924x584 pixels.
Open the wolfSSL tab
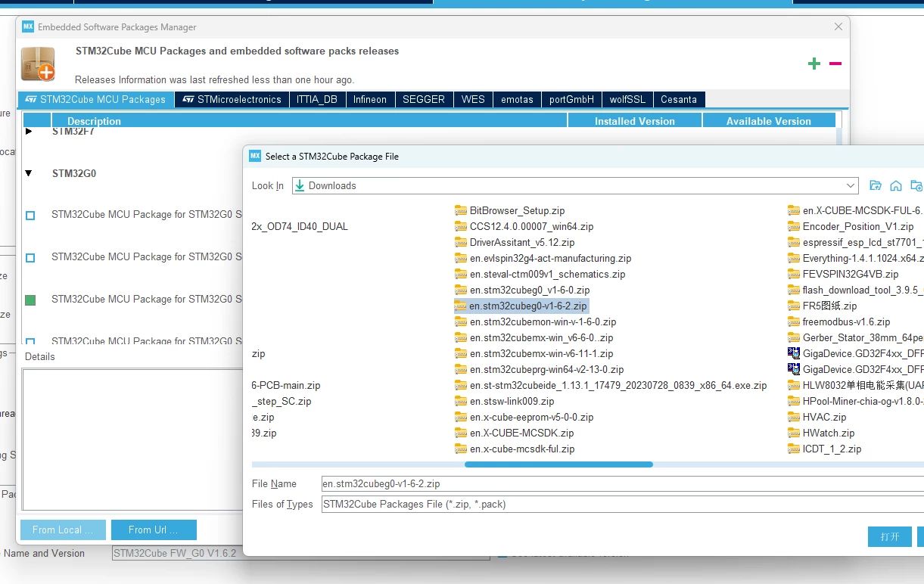click(x=628, y=99)
